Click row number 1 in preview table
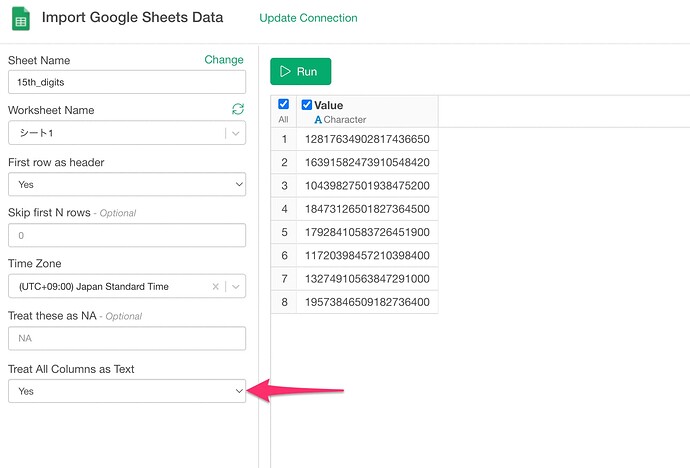The height and width of the screenshot is (468, 690). click(x=284, y=139)
